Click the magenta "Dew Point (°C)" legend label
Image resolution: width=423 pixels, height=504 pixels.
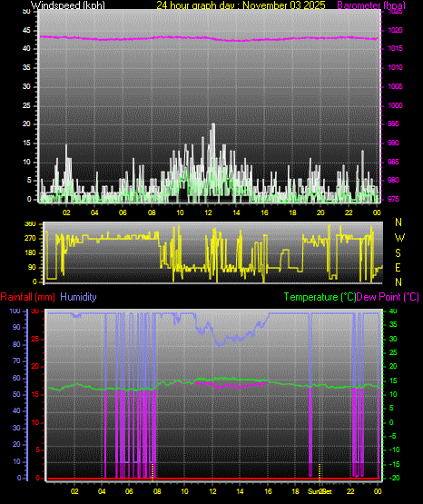pos(388,297)
